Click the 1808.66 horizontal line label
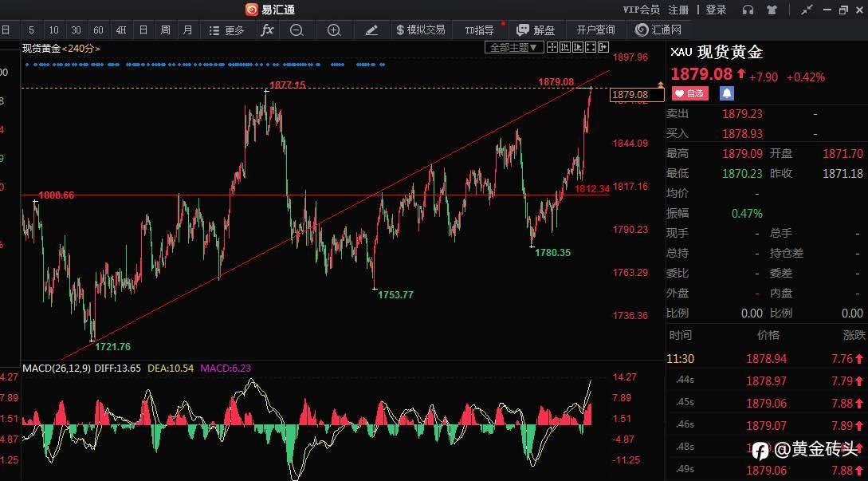The image size is (868, 481). pyautogui.click(x=56, y=195)
